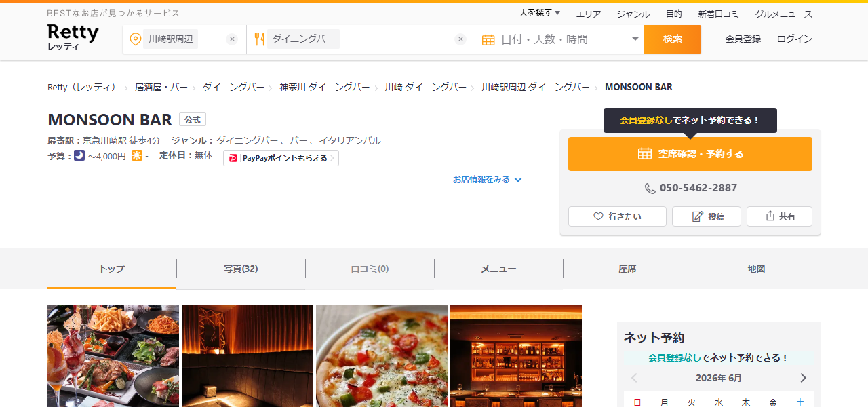Go to 川崎駅周辺 ダイニングバー breadcrumb
The height and width of the screenshot is (407, 868).
pos(536,87)
